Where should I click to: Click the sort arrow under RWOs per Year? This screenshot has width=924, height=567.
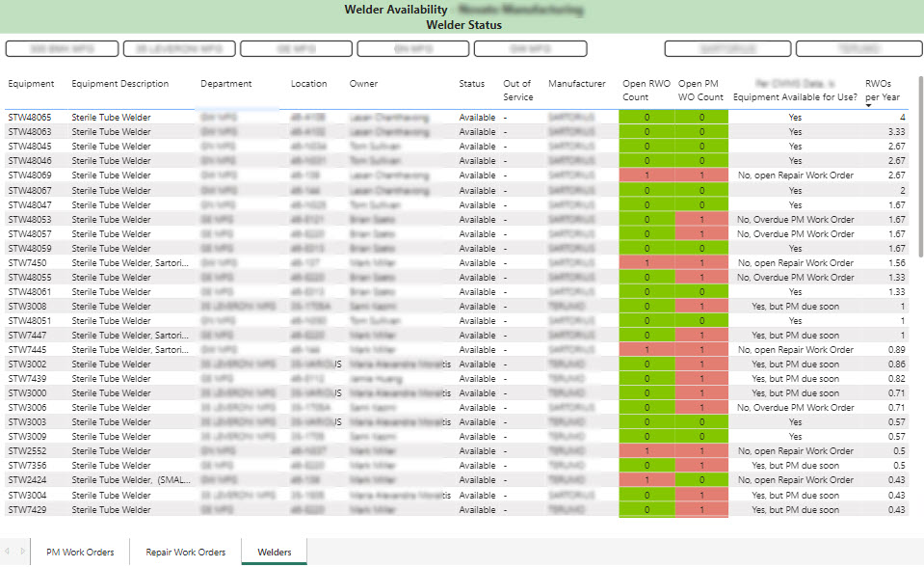pos(869,105)
